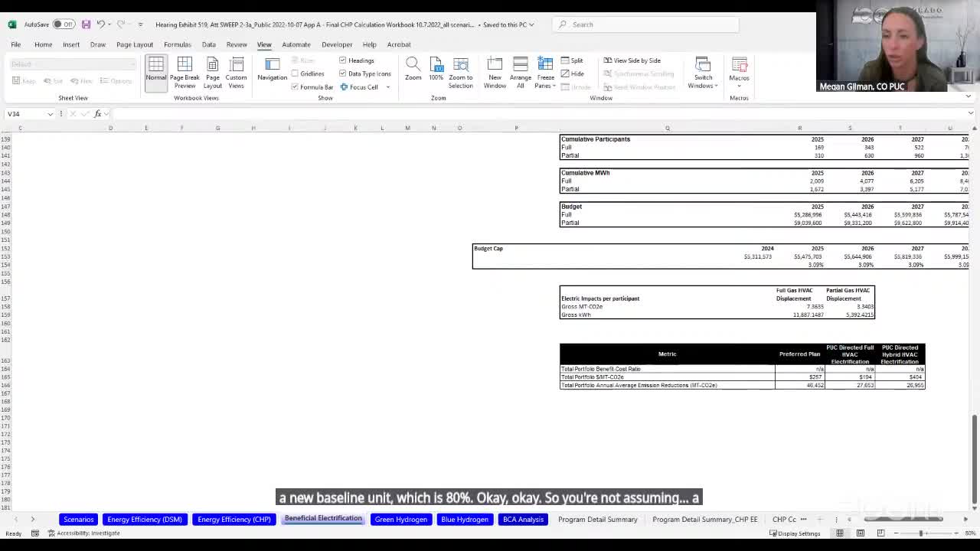This screenshot has height=551, width=980.
Task: Switch to Page Layout view button
Action: tap(213, 73)
